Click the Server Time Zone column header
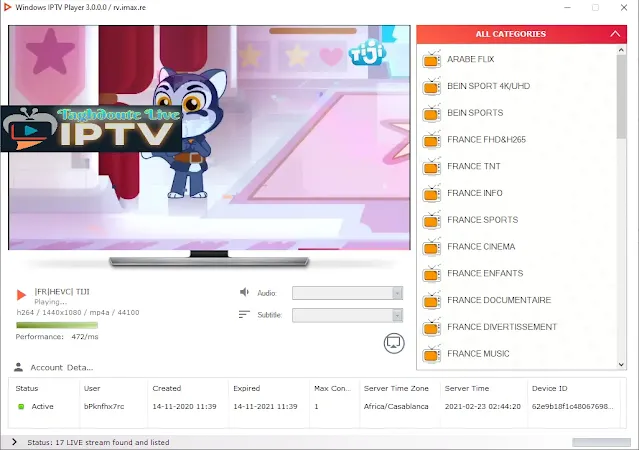 396,388
